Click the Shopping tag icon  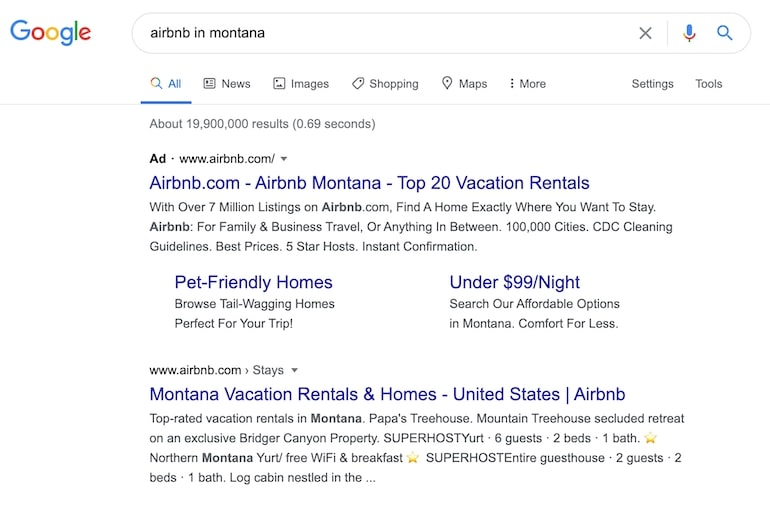pos(357,84)
